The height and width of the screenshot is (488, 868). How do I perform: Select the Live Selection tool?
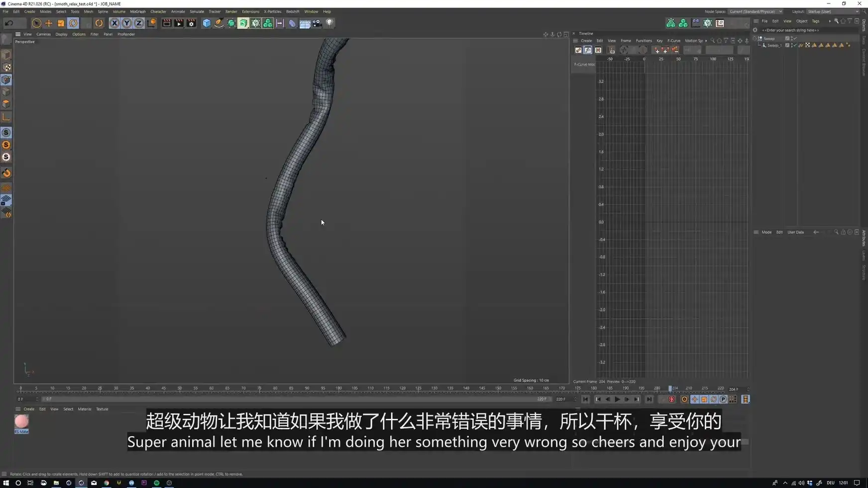pos(36,23)
